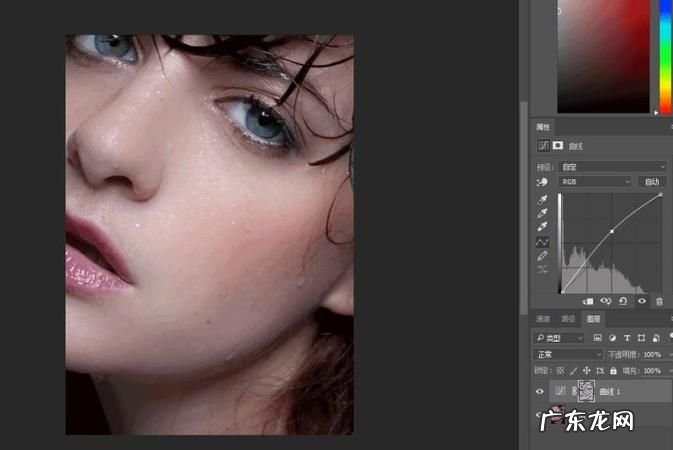Toggle lock transparent pixels
The width and height of the screenshot is (673, 450).
click(x=560, y=371)
